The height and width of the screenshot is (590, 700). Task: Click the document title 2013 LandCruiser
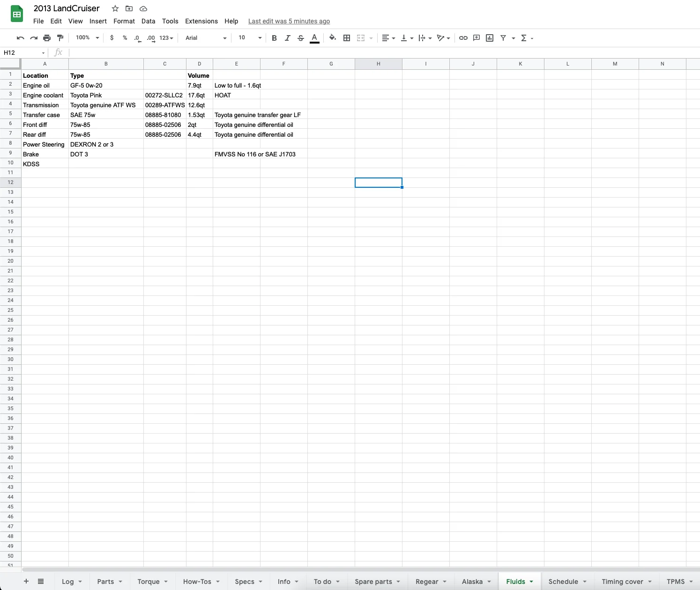pos(67,8)
